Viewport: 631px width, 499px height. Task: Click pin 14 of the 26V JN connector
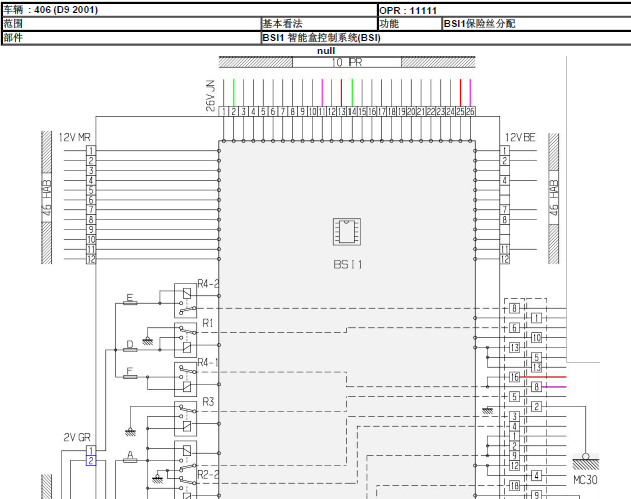pyautogui.click(x=352, y=111)
